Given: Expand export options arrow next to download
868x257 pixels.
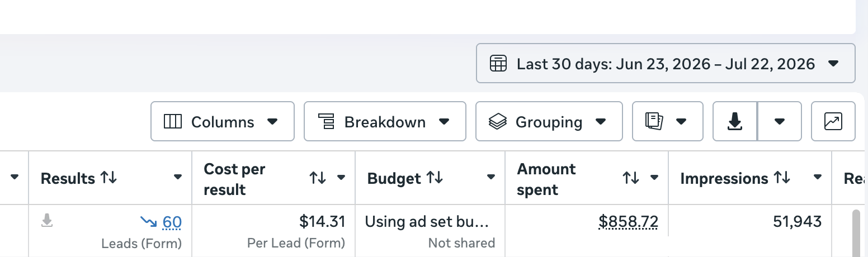Looking at the screenshot, I should click(780, 121).
